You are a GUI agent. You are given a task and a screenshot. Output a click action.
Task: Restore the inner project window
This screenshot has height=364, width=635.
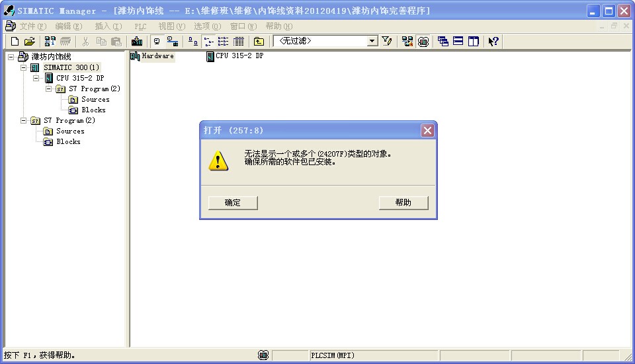pos(614,26)
